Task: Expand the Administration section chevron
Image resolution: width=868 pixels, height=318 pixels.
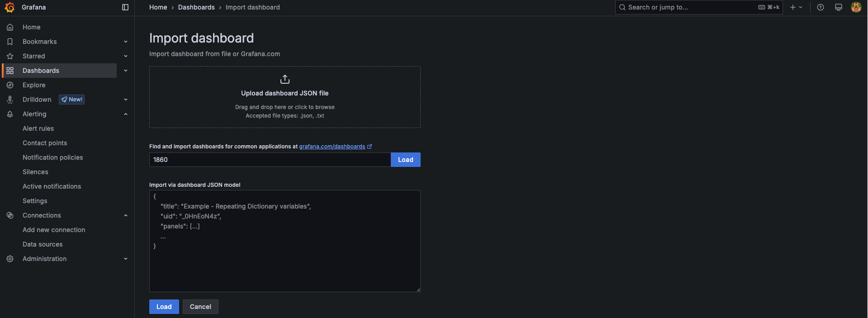Action: coord(126,259)
